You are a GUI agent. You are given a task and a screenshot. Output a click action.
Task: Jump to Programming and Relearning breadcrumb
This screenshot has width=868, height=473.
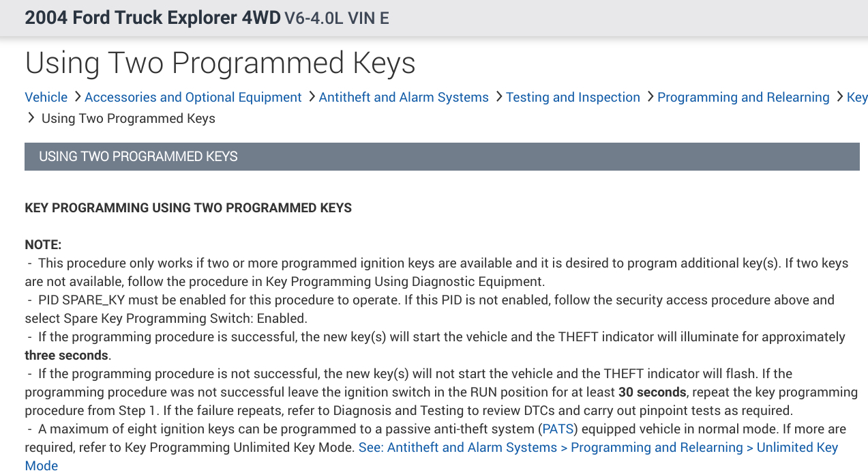(743, 98)
